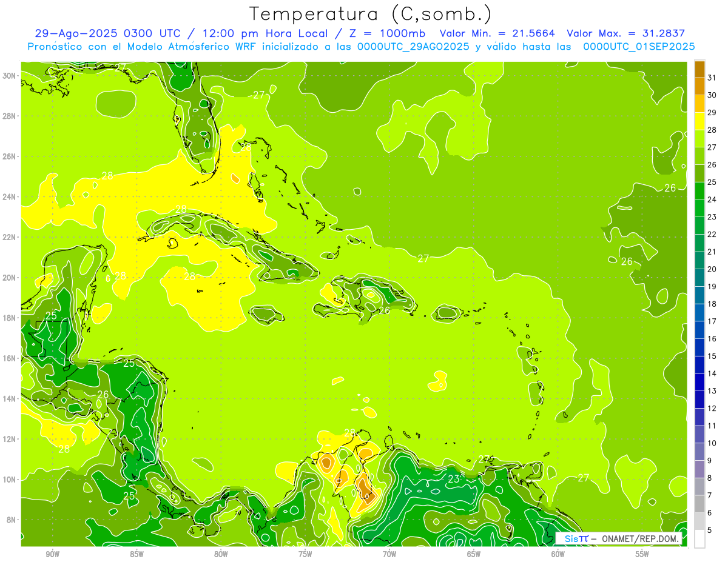Select 'Valor Min. = 21.5664' in header
The height and width of the screenshot is (562, 728).
(x=497, y=33)
